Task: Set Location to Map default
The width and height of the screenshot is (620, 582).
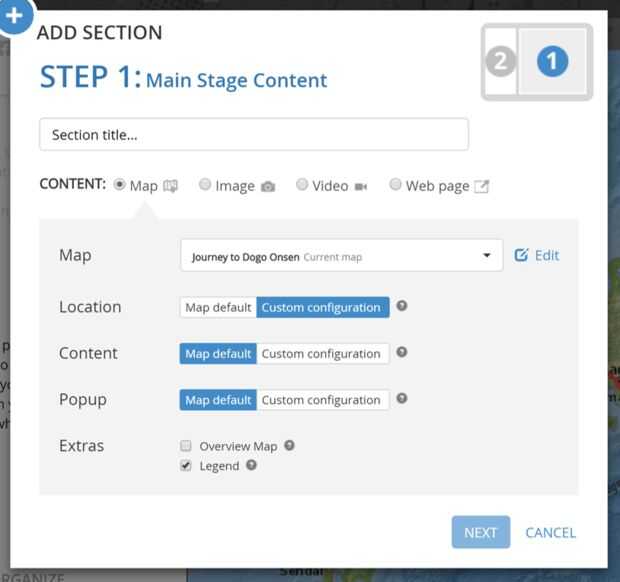Action: 218,307
